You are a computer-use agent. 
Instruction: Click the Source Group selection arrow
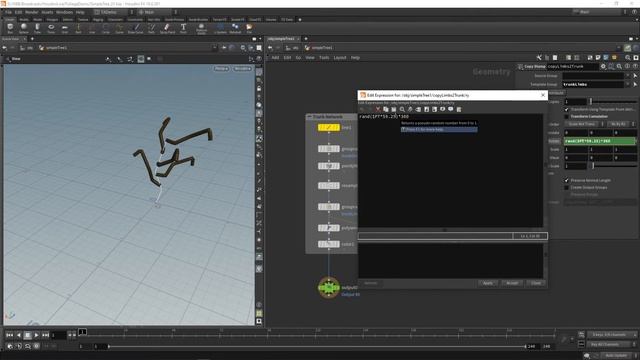point(635,76)
